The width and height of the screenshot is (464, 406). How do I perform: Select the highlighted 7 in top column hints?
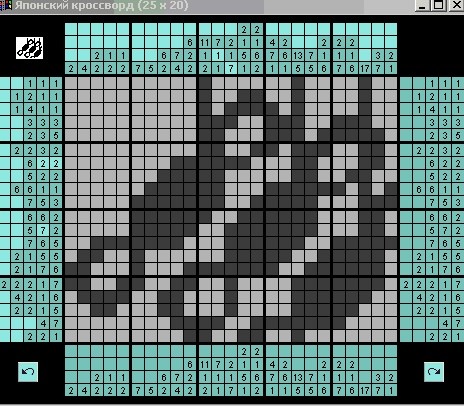(x=231, y=69)
